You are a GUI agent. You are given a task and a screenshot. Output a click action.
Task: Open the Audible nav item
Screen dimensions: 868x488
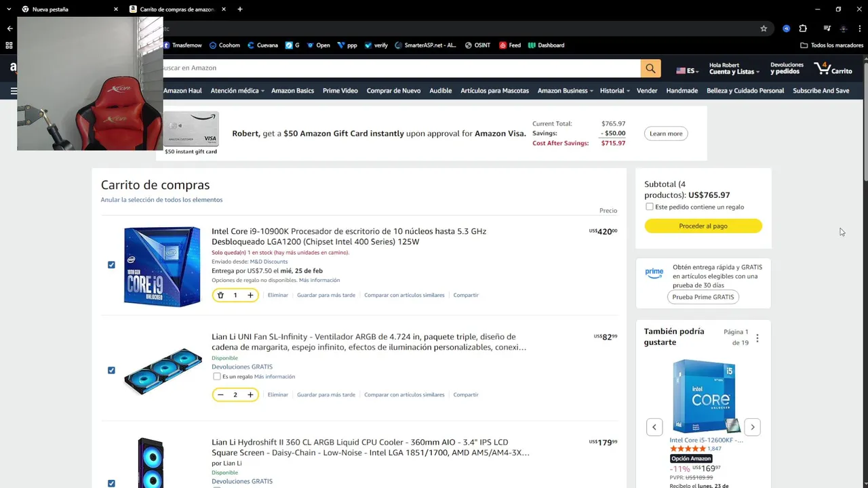(441, 91)
